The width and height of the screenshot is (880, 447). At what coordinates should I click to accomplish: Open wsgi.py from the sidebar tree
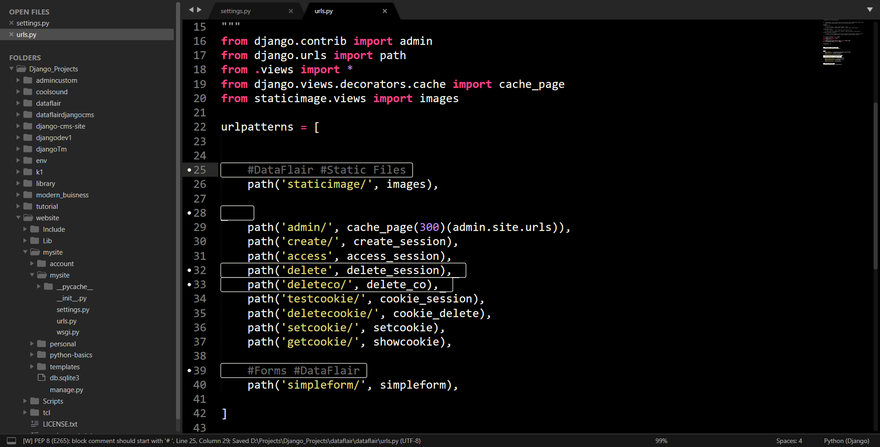[x=67, y=332]
